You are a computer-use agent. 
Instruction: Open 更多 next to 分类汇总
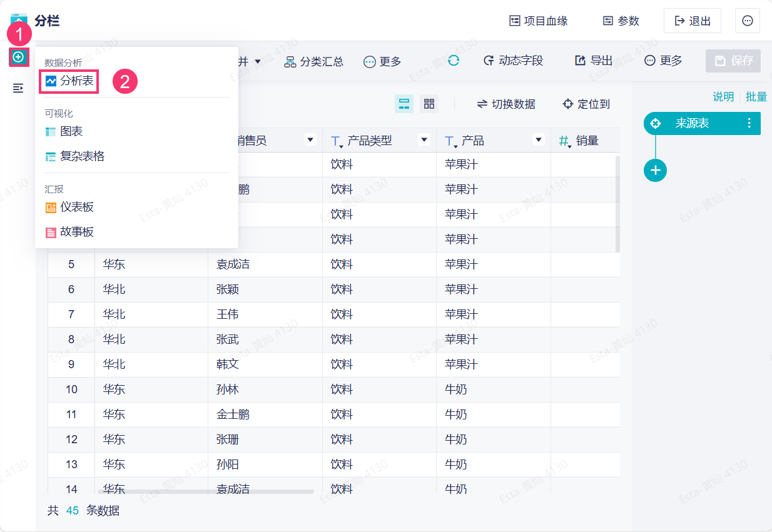382,61
